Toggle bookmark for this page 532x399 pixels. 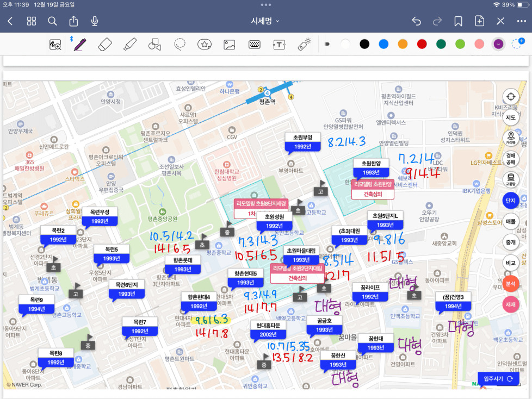tap(459, 21)
